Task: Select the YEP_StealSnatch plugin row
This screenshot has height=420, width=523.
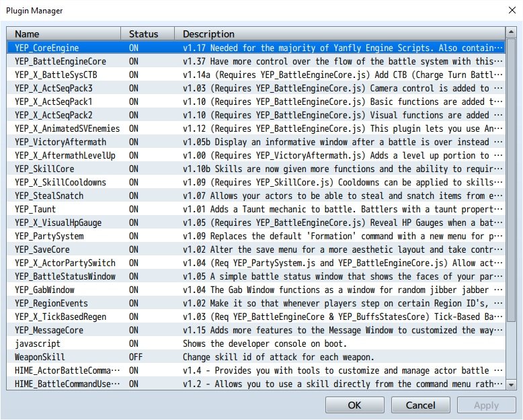Action: [x=256, y=196]
